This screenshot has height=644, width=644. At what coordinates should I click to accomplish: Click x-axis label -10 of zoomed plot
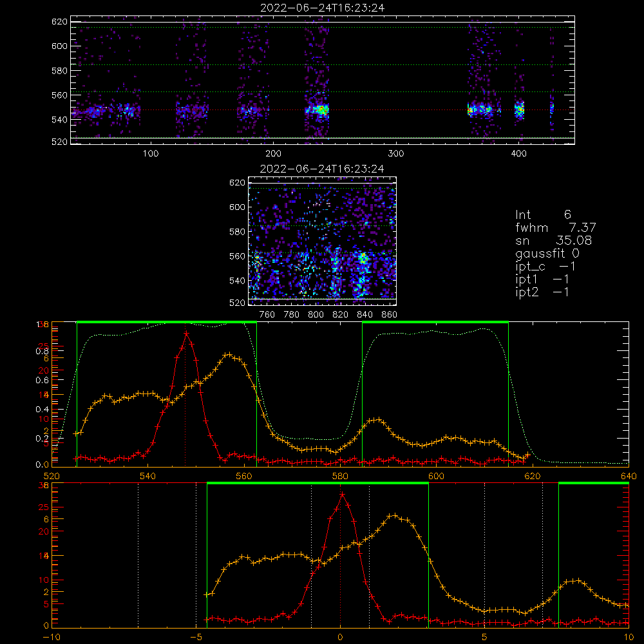(x=52, y=637)
